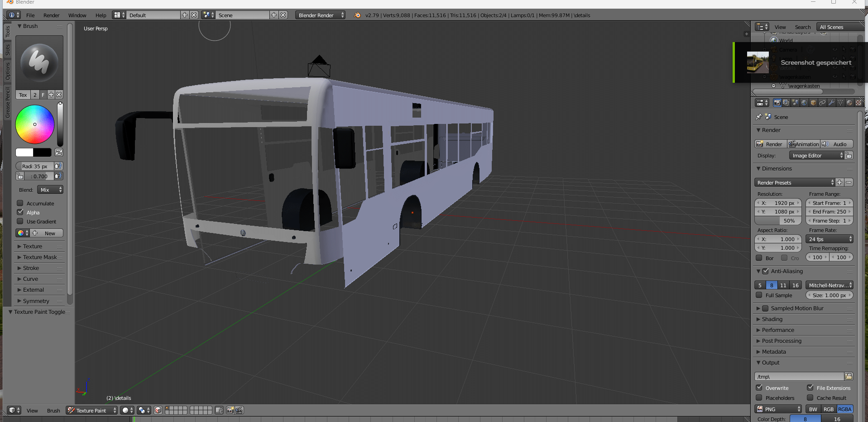Click the OpenGL render image camera icon
The height and width of the screenshot is (422, 868).
pos(230,410)
